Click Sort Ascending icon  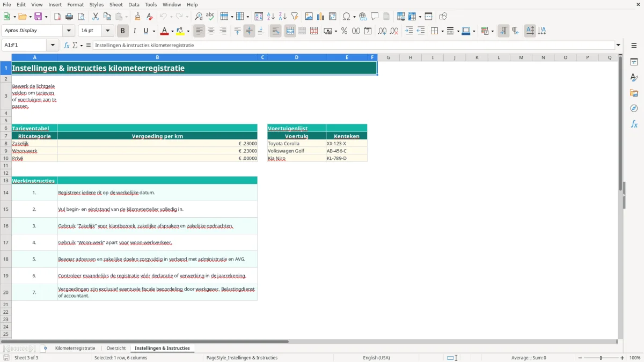click(x=271, y=17)
